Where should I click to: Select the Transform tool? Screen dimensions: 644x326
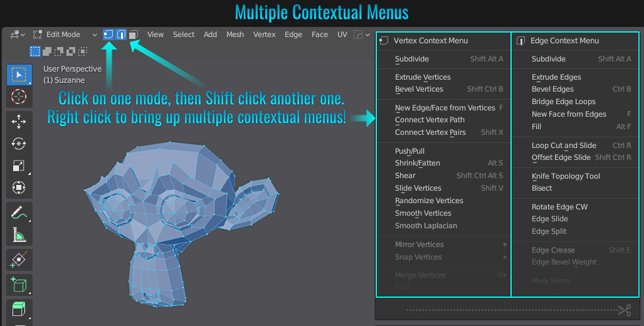pyautogui.click(x=19, y=187)
